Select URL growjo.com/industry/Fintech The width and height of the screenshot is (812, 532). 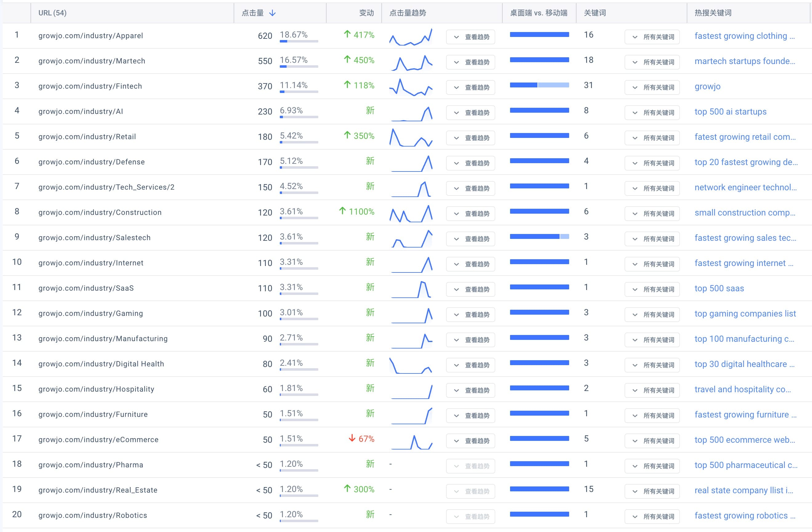click(90, 86)
